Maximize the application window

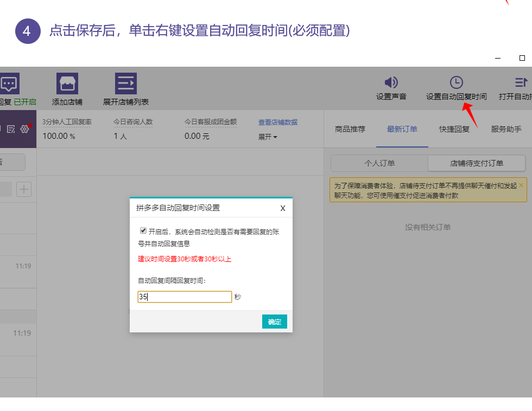coord(522,58)
